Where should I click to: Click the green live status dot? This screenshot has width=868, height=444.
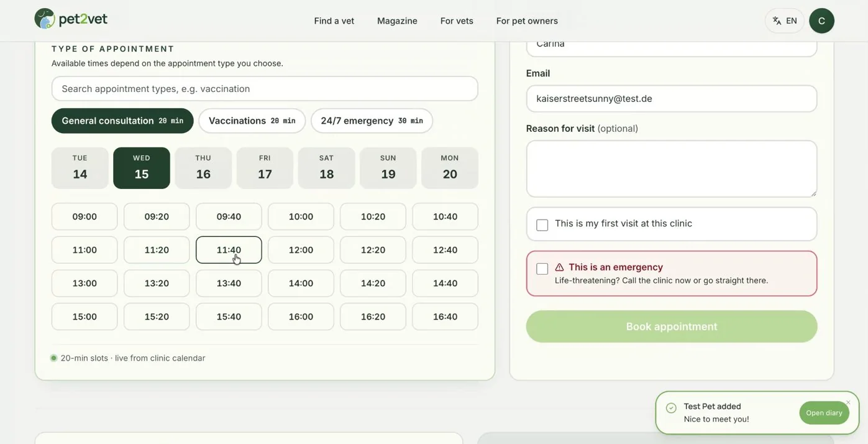click(54, 358)
